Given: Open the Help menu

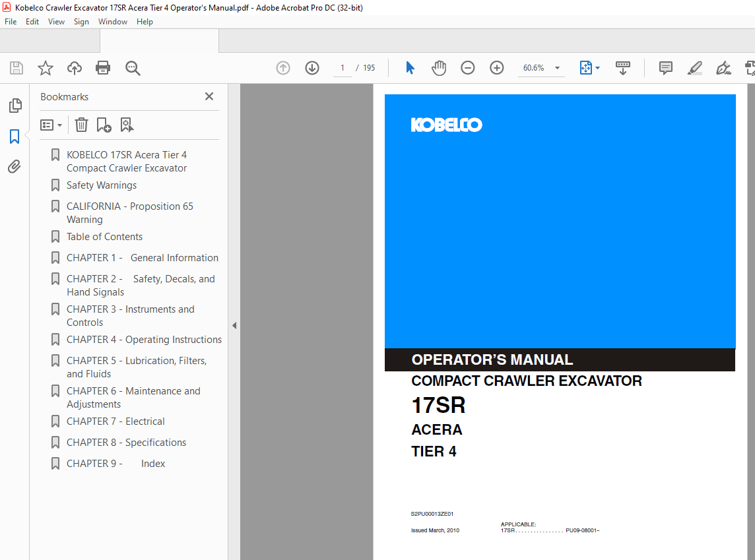Looking at the screenshot, I should click(x=145, y=22).
